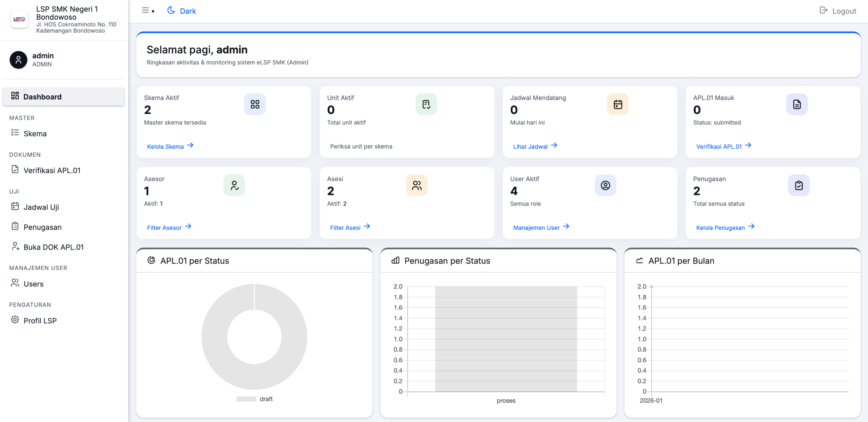
Task: Click the User Aktif profile icon
Action: point(605,185)
